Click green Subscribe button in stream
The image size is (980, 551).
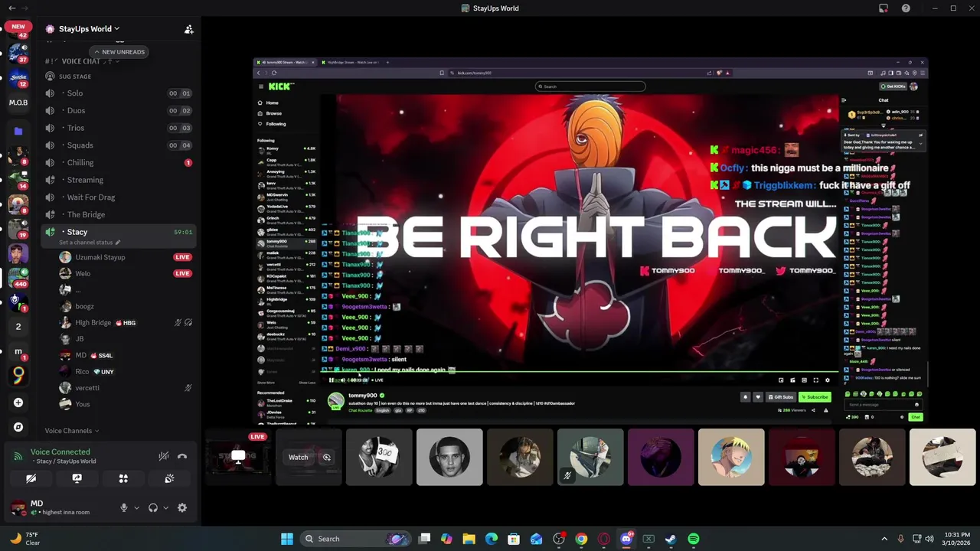[815, 397]
